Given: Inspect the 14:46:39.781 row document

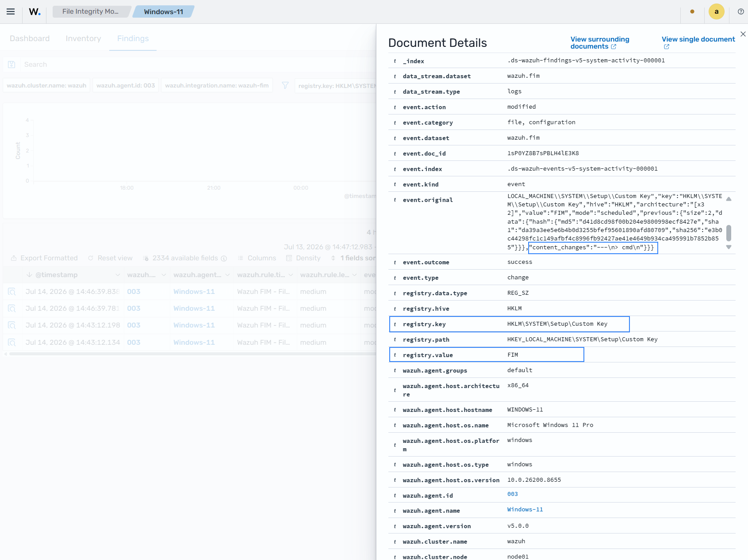Looking at the screenshot, I should [12, 309].
